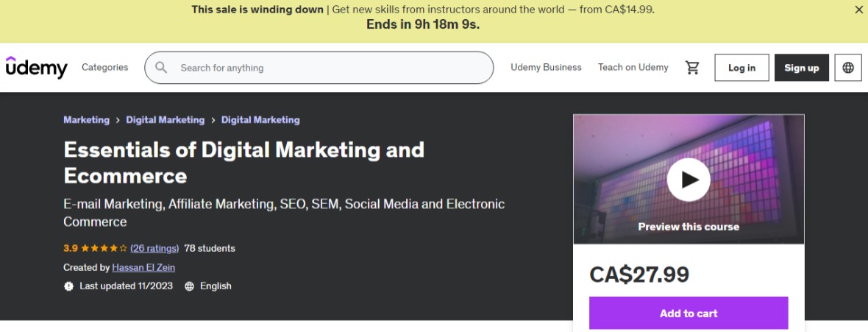Click Preview this course text

(689, 227)
